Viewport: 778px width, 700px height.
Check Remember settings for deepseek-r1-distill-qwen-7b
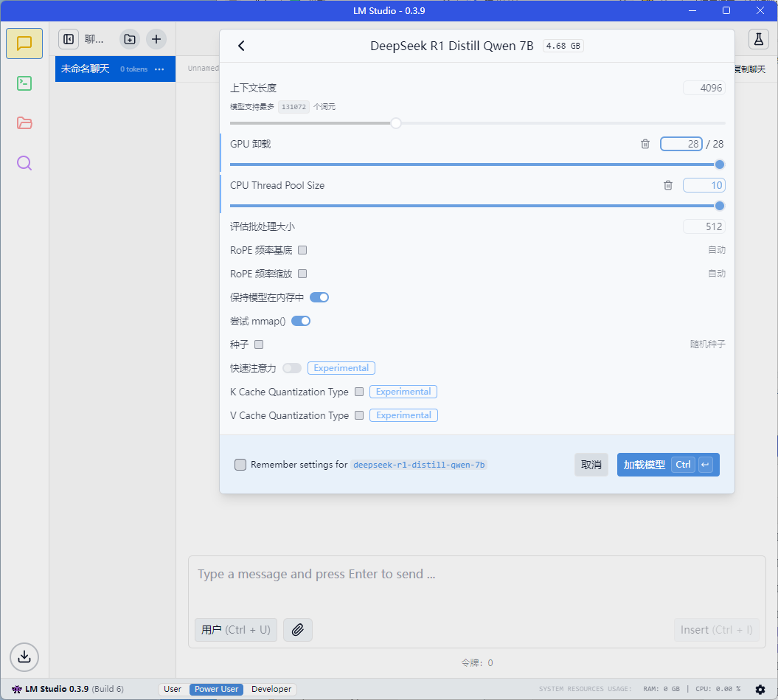(x=240, y=465)
